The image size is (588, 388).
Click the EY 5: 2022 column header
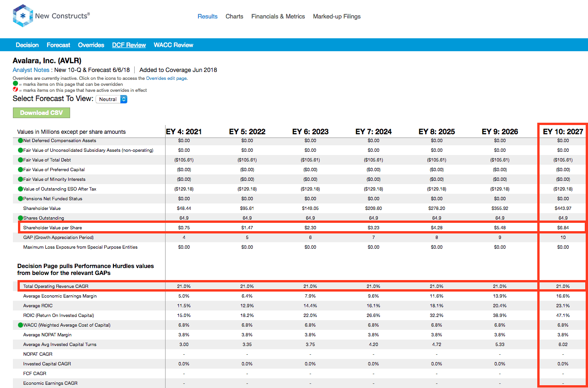coord(247,131)
